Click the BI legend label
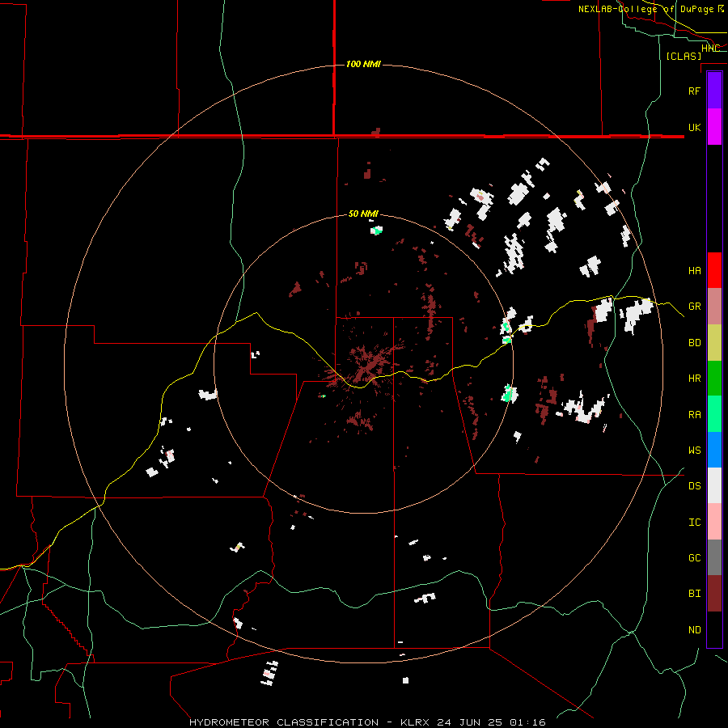 point(695,594)
